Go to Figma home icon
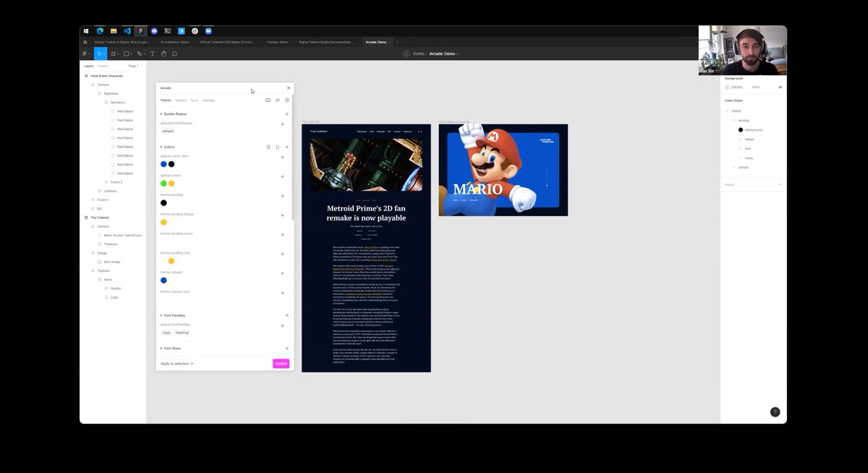 85,42
